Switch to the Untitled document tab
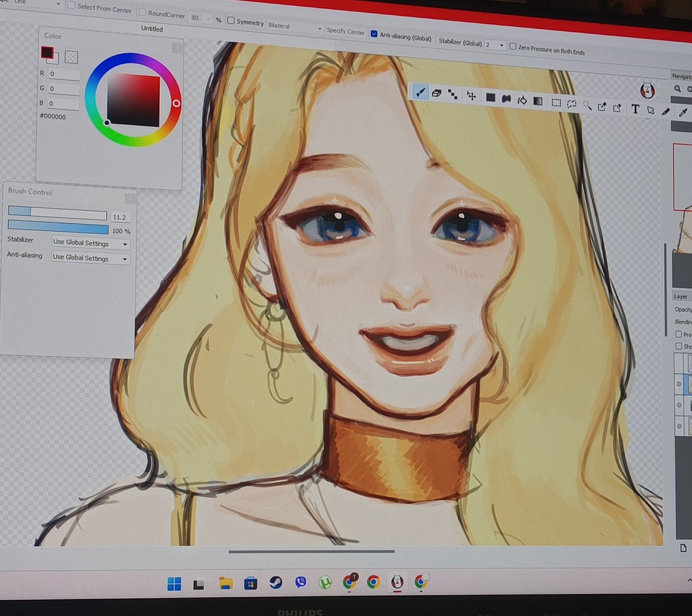This screenshot has height=616, width=692. 152,29
